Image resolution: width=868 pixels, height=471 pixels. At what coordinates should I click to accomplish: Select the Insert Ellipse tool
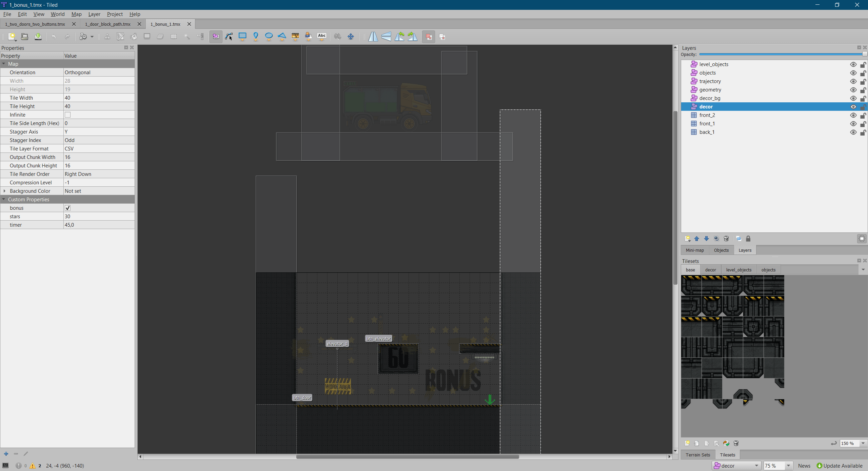(269, 36)
